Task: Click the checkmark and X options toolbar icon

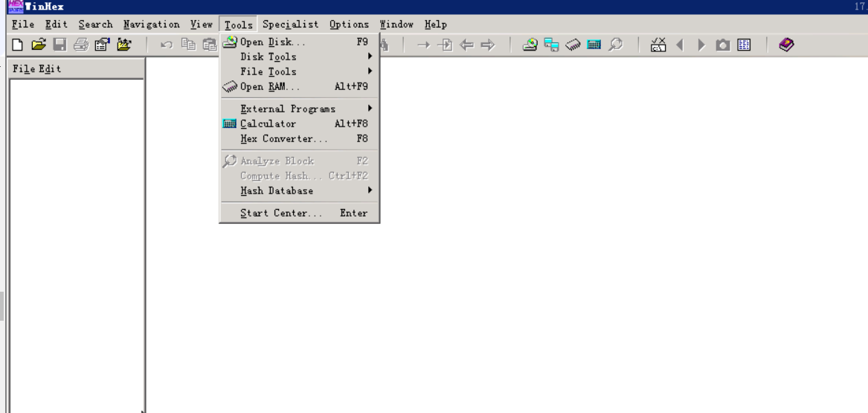Action: (658, 45)
